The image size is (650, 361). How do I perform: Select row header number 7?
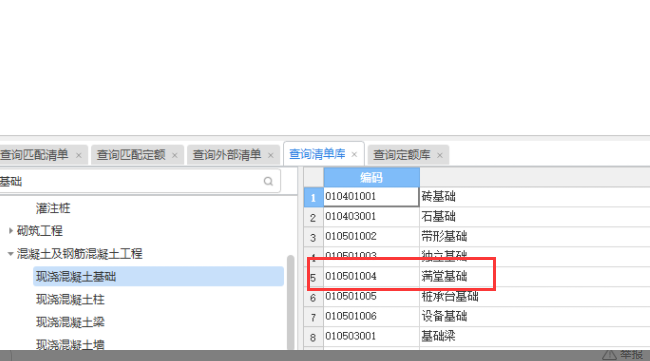pyautogui.click(x=313, y=317)
